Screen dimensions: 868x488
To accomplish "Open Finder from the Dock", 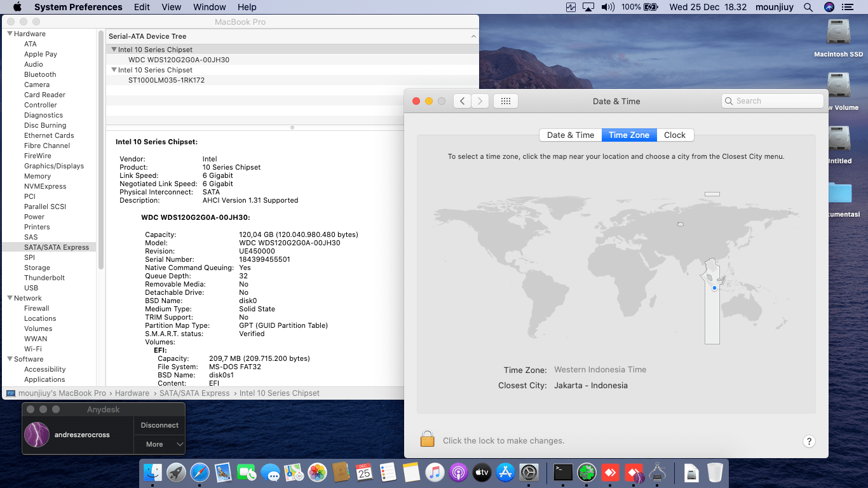I will point(153,472).
